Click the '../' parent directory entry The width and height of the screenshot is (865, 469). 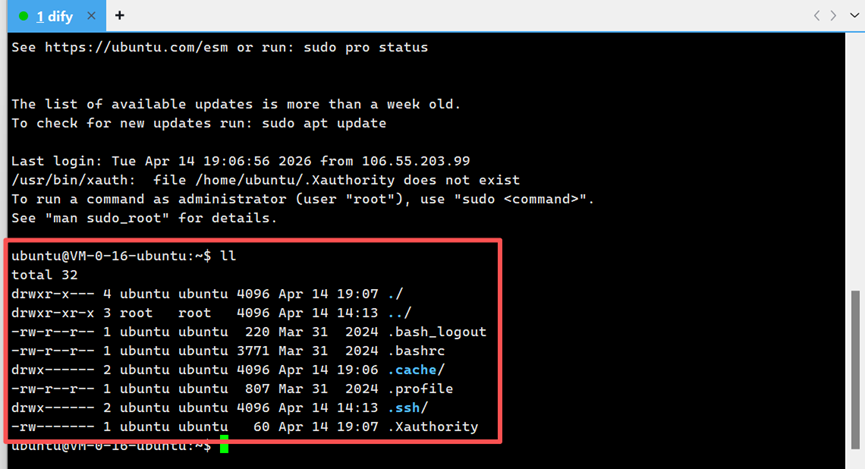click(399, 313)
